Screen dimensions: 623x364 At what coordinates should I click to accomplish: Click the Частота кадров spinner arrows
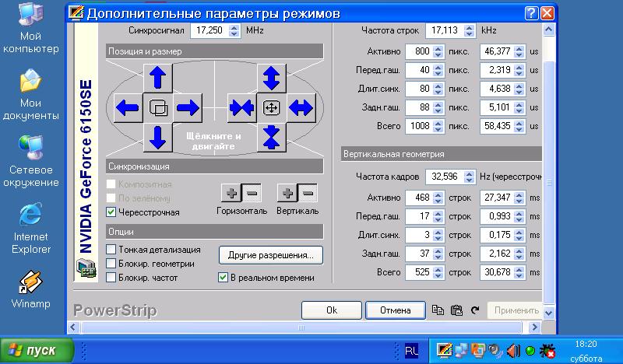click(x=469, y=177)
